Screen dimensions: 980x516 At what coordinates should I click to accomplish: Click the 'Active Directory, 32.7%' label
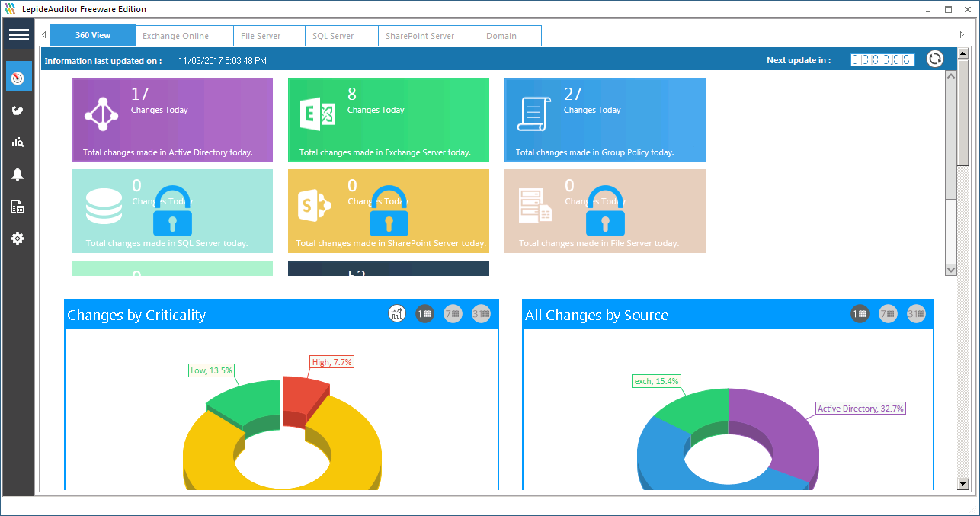point(860,409)
